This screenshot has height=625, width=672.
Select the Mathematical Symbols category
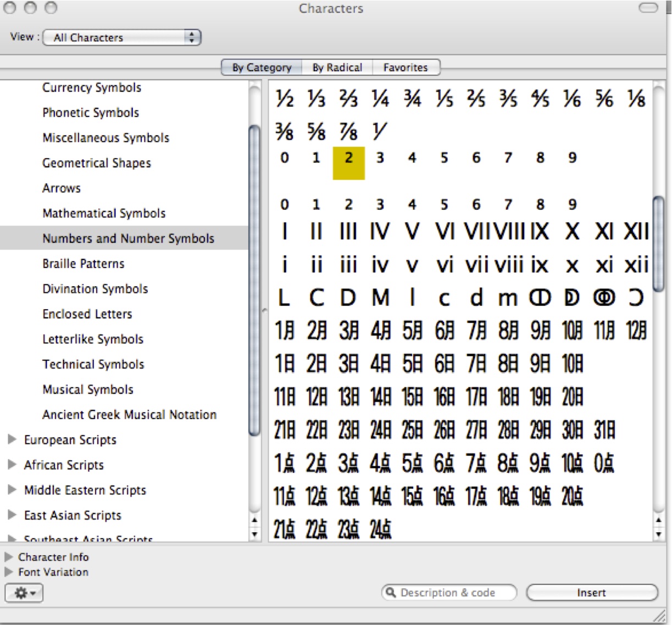(104, 213)
